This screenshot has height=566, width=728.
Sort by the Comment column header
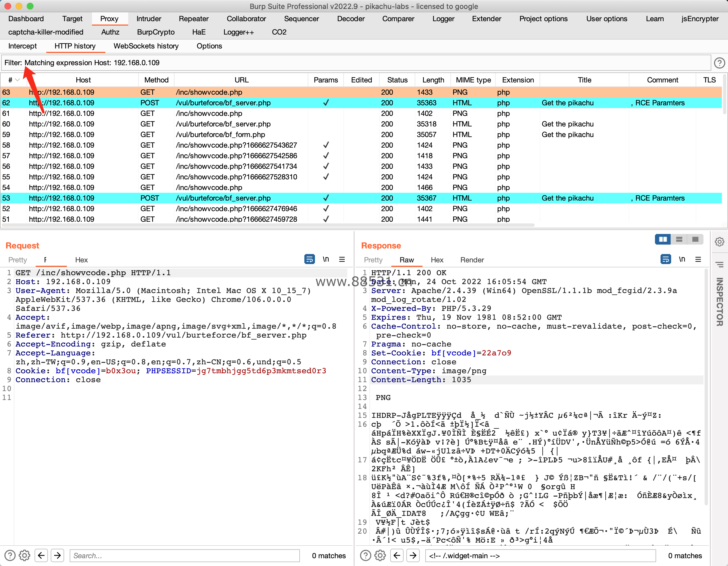point(662,80)
